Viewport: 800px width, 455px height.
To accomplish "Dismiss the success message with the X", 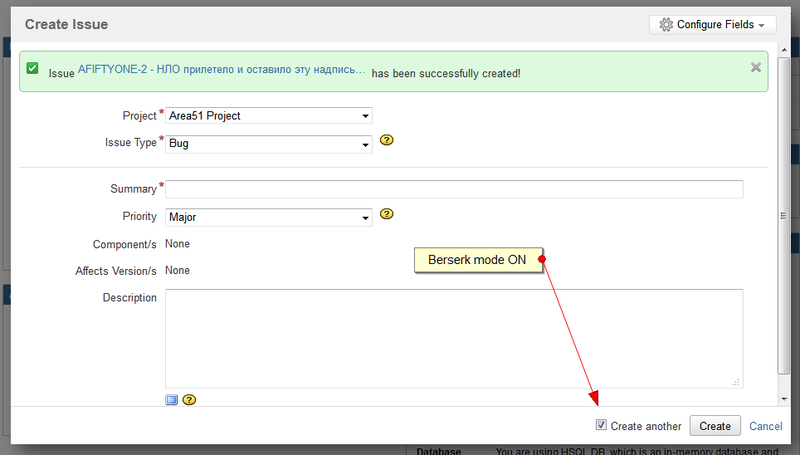I will click(x=756, y=67).
